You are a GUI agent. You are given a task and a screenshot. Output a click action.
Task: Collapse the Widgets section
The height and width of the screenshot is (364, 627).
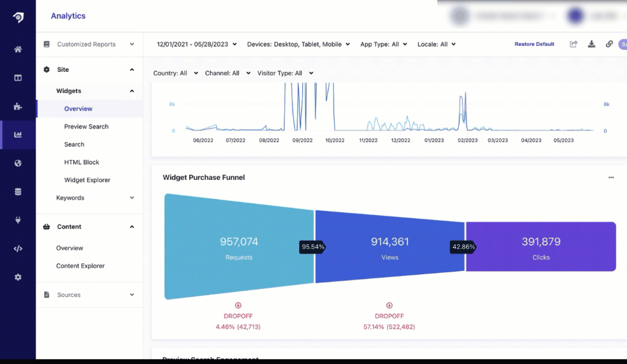click(131, 91)
